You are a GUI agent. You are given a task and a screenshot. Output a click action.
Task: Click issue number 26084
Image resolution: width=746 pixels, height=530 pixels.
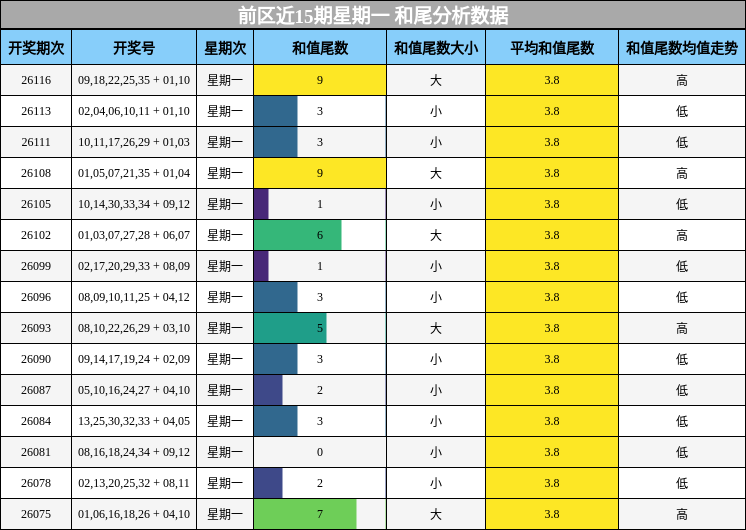tap(36, 421)
